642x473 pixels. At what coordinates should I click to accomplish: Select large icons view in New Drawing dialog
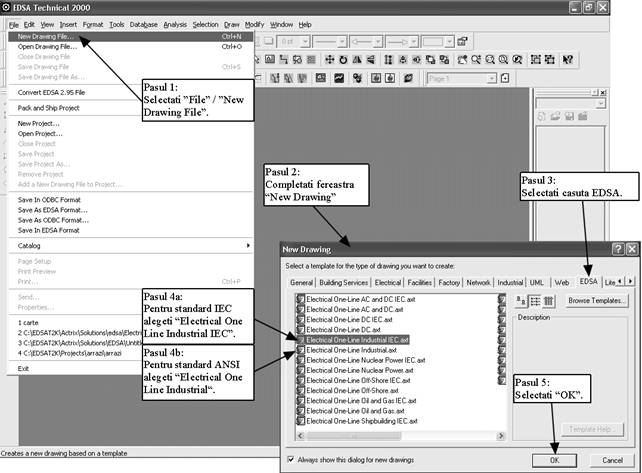coord(520,300)
